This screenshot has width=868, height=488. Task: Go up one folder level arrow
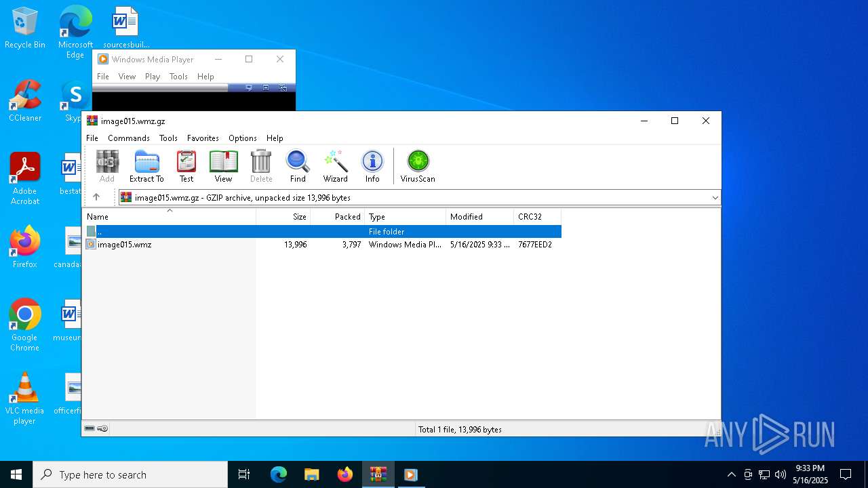96,197
